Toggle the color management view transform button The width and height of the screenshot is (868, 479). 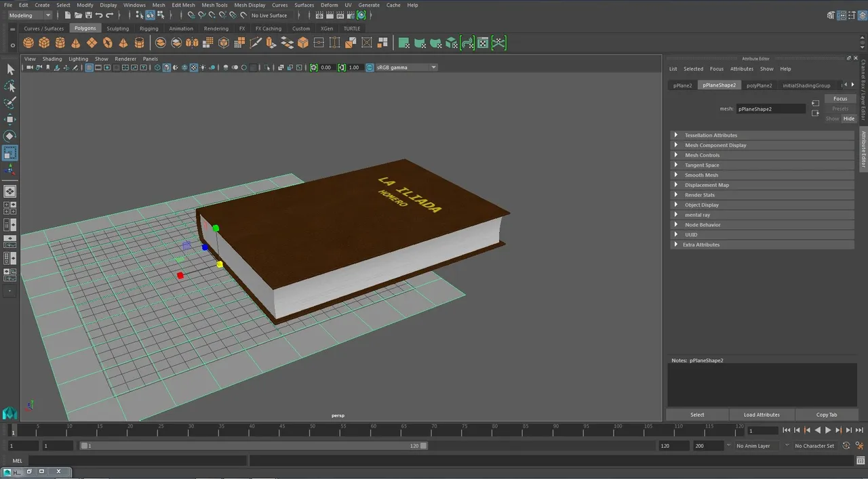click(x=370, y=68)
